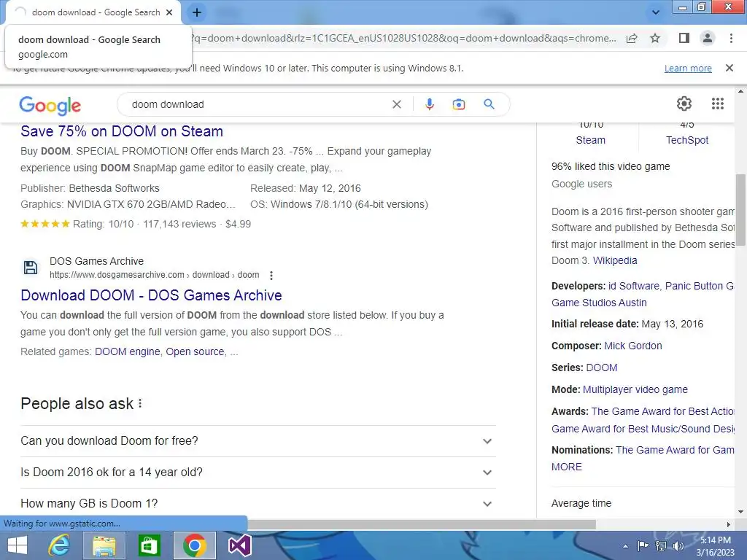Go to the Google logo homepage
The height and width of the screenshot is (560, 747).
pyautogui.click(x=50, y=105)
